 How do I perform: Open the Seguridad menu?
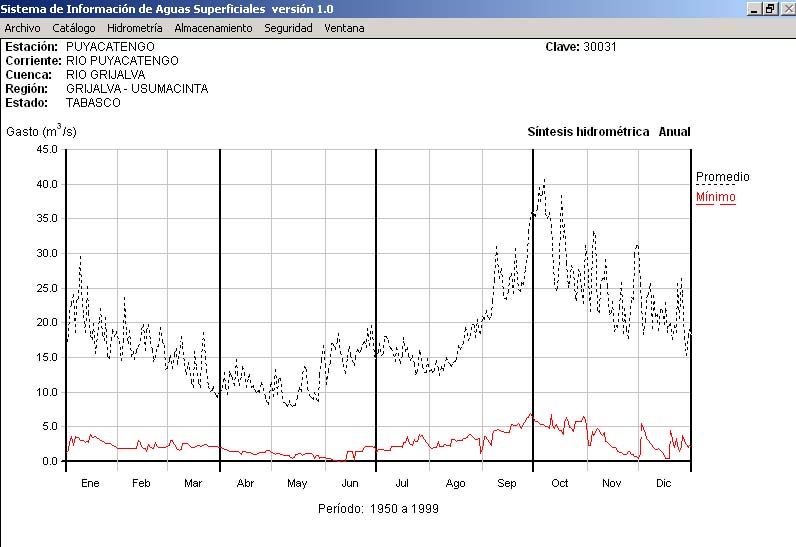click(288, 28)
